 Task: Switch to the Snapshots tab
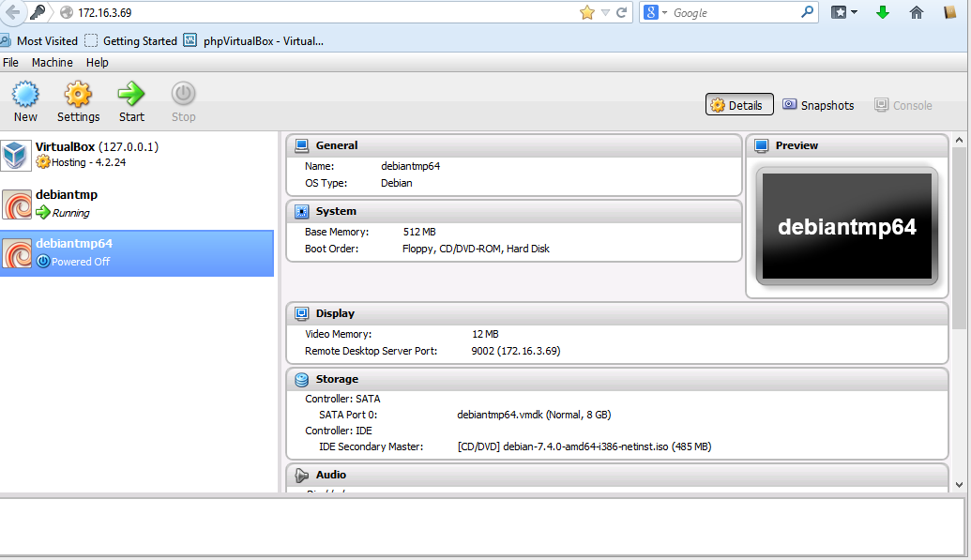(818, 105)
